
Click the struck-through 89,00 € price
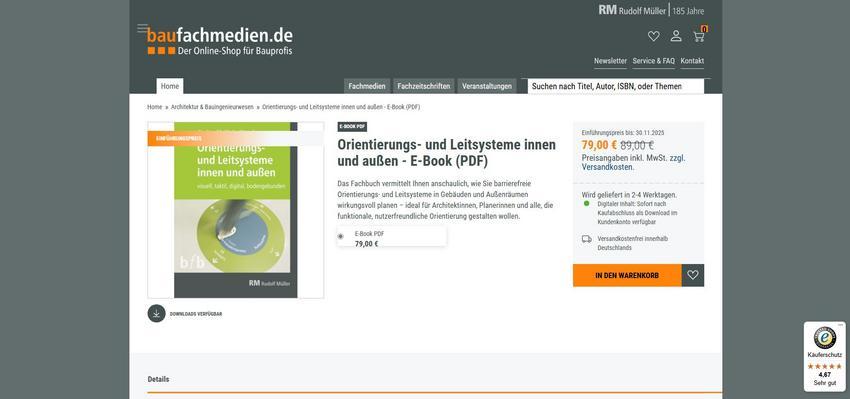[x=637, y=145]
